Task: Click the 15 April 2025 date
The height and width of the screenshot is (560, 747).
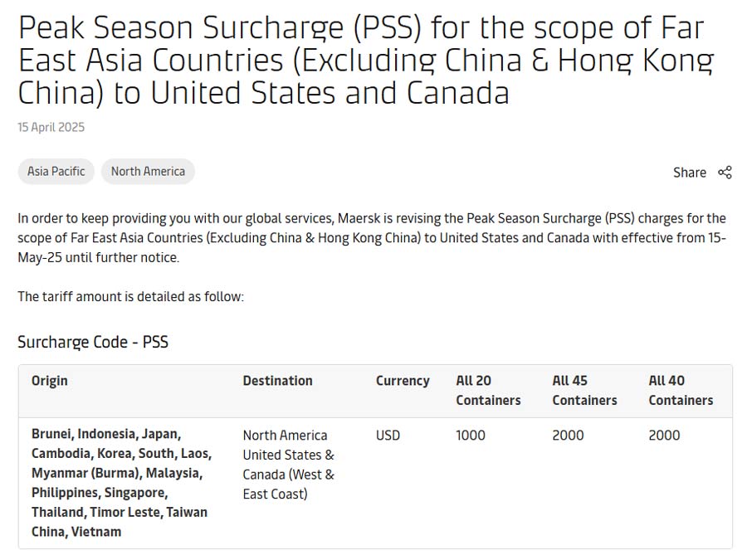Action: click(51, 128)
